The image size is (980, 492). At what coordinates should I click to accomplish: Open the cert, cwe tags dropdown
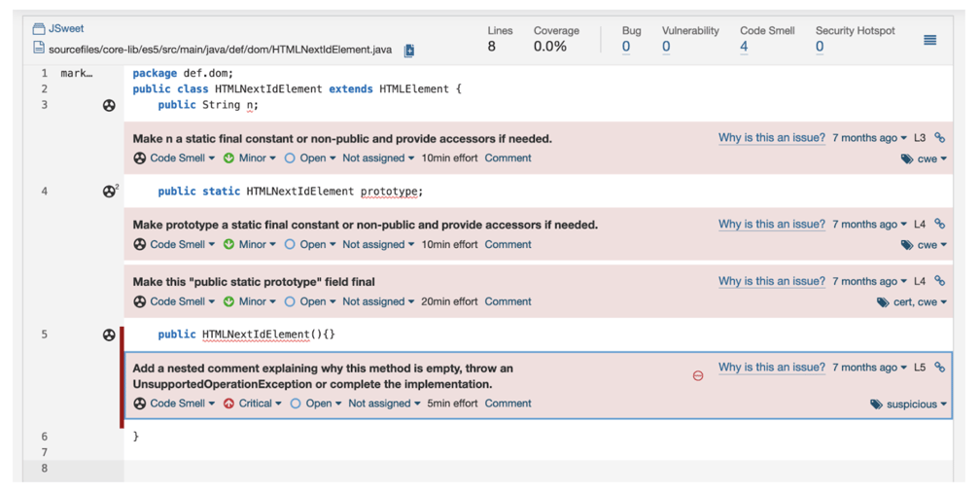(912, 302)
